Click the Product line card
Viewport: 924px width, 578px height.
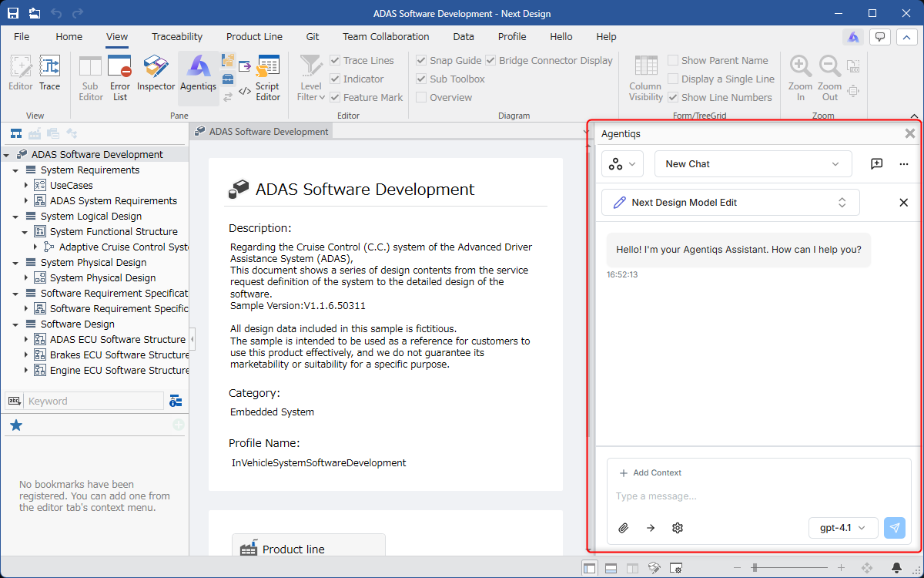point(308,545)
